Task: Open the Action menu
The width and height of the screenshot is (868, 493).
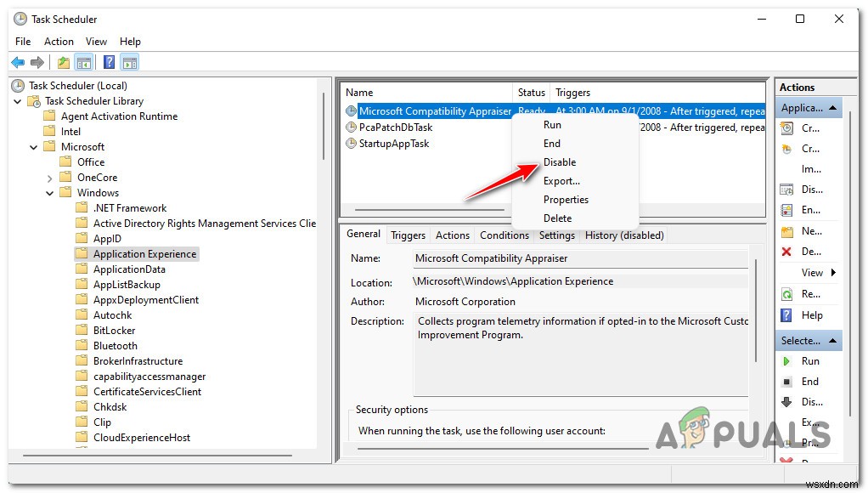Action: point(59,41)
